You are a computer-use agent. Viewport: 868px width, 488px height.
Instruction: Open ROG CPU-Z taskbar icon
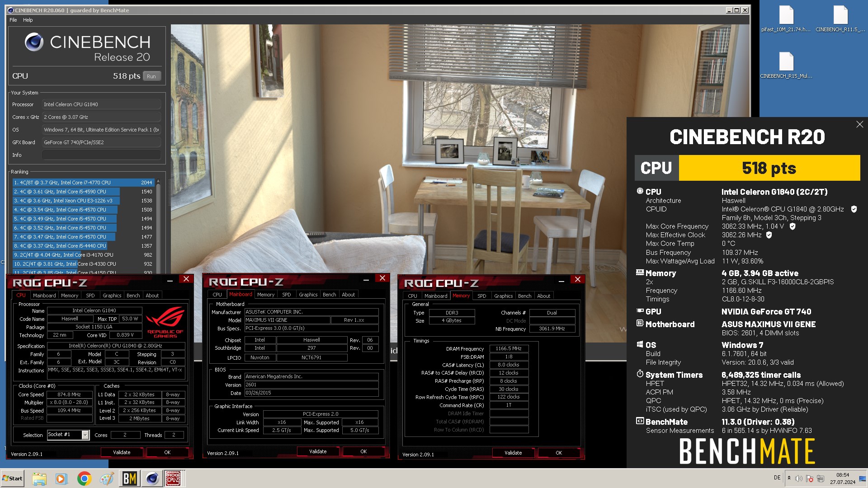click(x=173, y=479)
